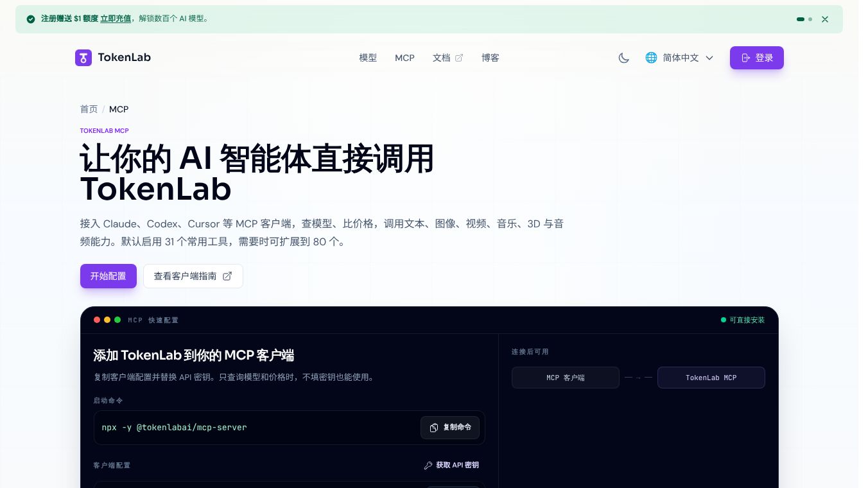Viewport: 868px width, 488px height.
Task: Select the first banner pagination dot
Action: coord(801,19)
